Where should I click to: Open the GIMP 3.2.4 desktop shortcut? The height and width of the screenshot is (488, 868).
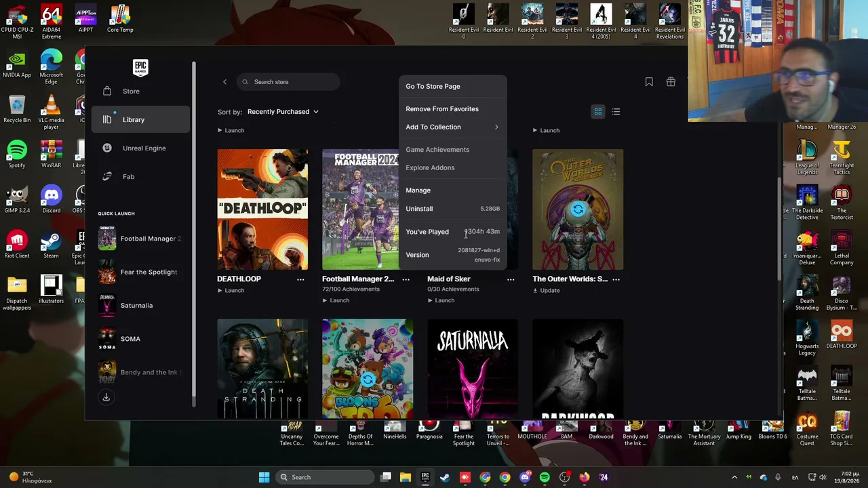[17, 199]
